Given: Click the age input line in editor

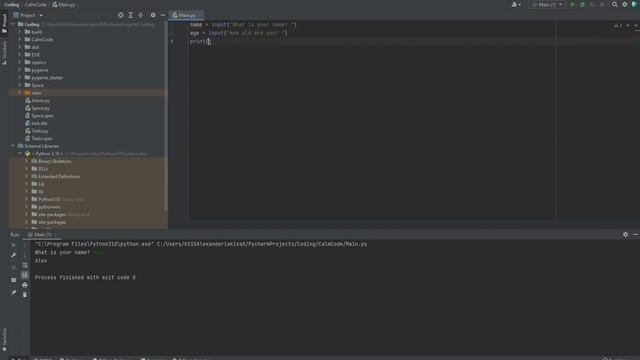Looking at the screenshot, I should point(238,33).
